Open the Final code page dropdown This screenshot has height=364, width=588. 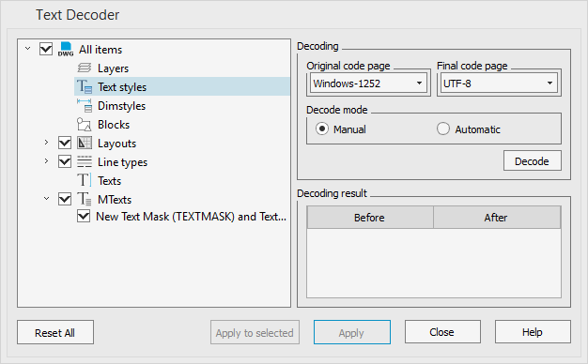499,83
